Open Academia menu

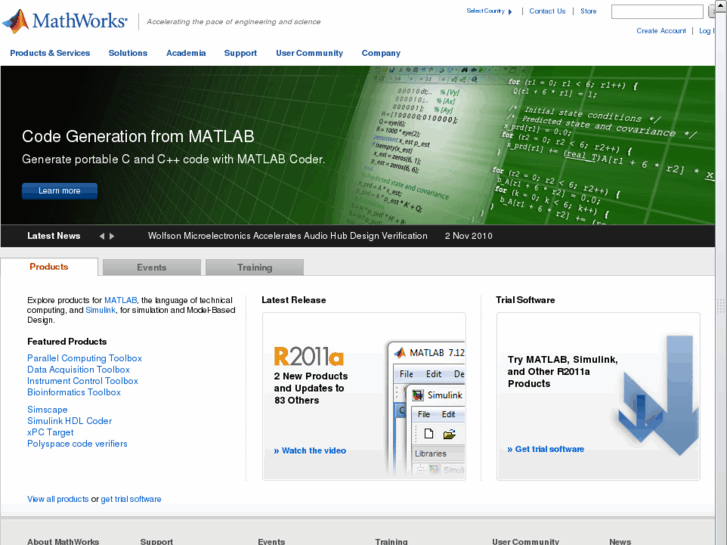tap(186, 53)
